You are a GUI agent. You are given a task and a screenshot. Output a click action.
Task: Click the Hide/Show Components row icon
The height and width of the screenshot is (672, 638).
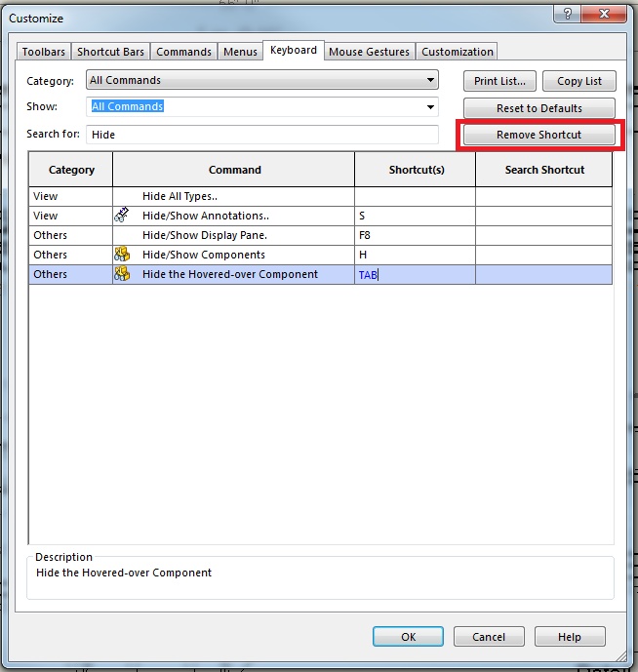click(122, 255)
